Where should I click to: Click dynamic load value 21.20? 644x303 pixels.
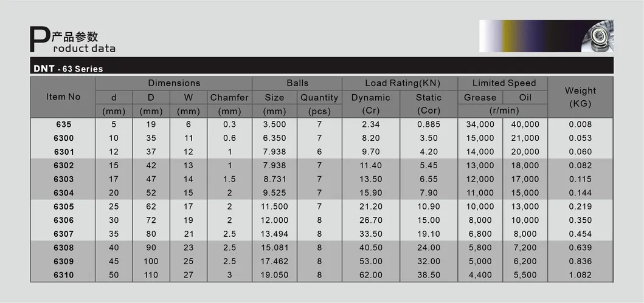[371, 206]
